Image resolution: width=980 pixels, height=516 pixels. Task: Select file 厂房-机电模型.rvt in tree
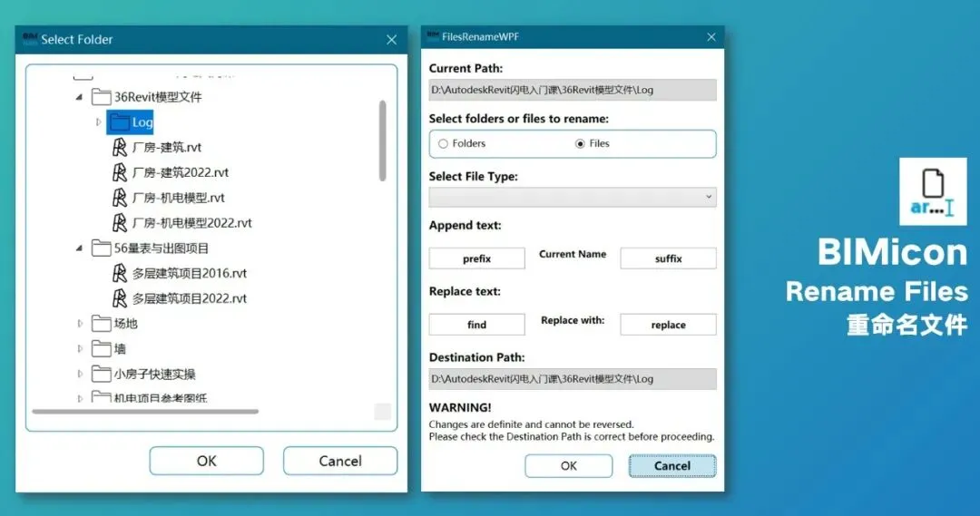[178, 198]
